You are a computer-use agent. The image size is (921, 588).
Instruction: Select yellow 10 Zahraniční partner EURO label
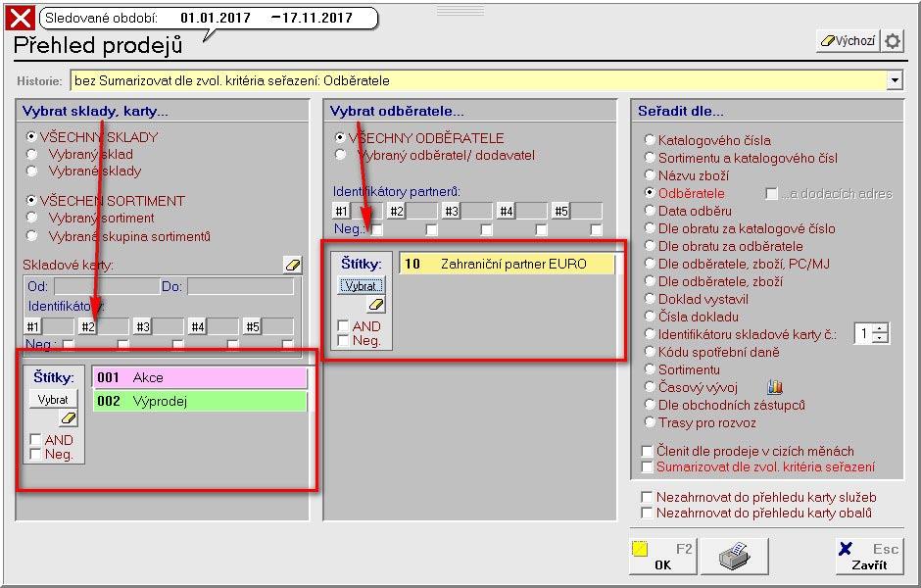[x=507, y=264]
